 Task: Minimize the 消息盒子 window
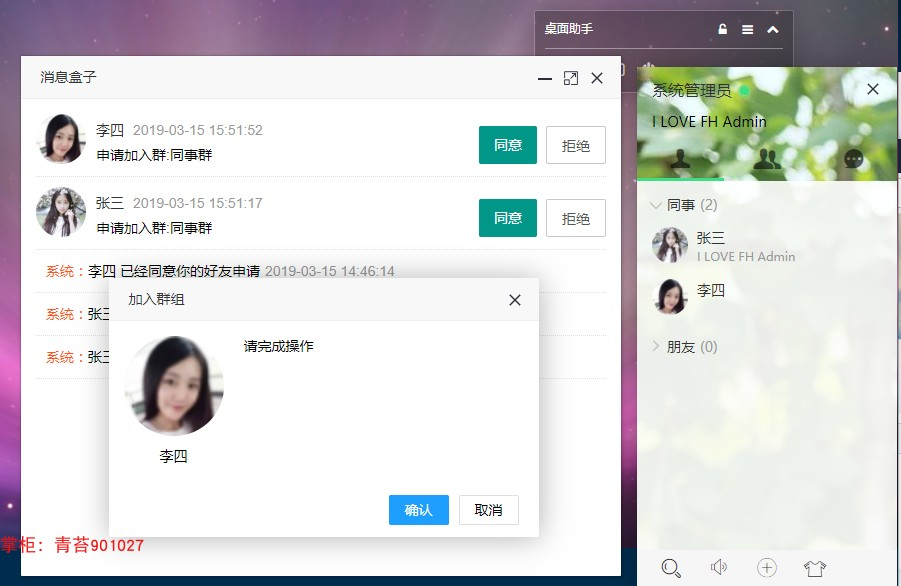click(x=544, y=79)
